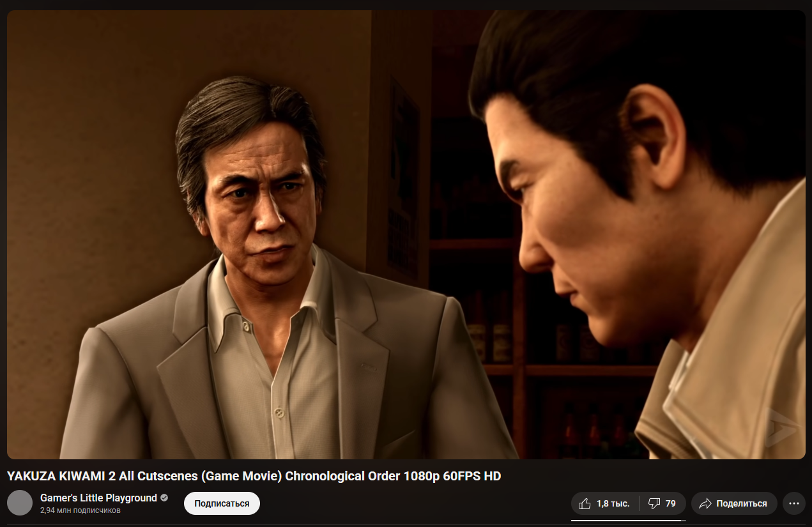Screen dimensions: 812x527
Task: Open the three-dot more actions menu
Action: [794, 503]
